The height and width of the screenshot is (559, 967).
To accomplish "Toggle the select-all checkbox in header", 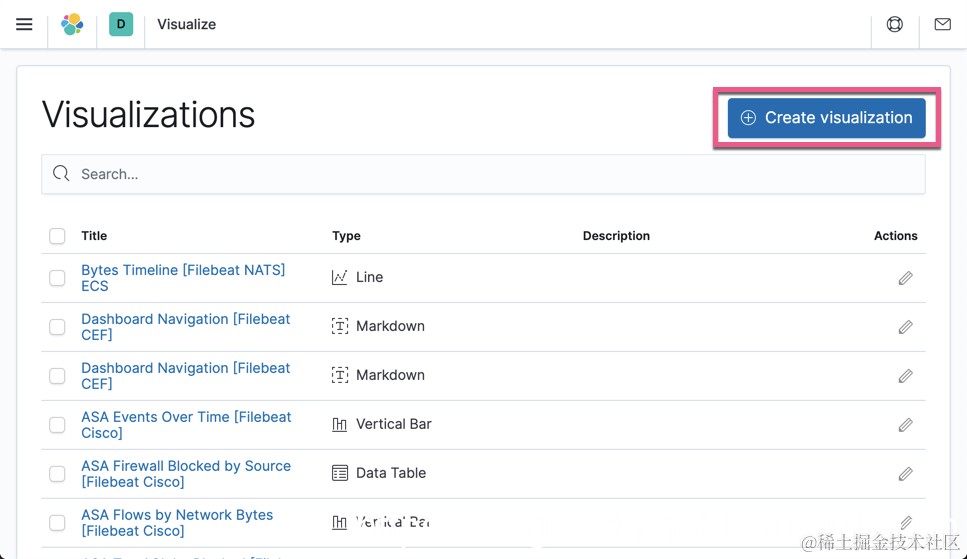I will [x=57, y=236].
